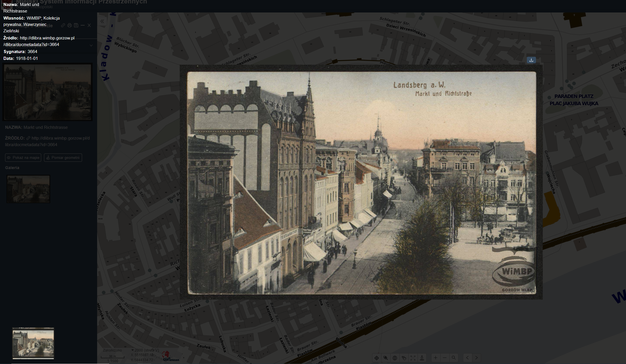Click the globe full-extent tool
Viewport: 626px width, 364px height.
[x=395, y=358]
